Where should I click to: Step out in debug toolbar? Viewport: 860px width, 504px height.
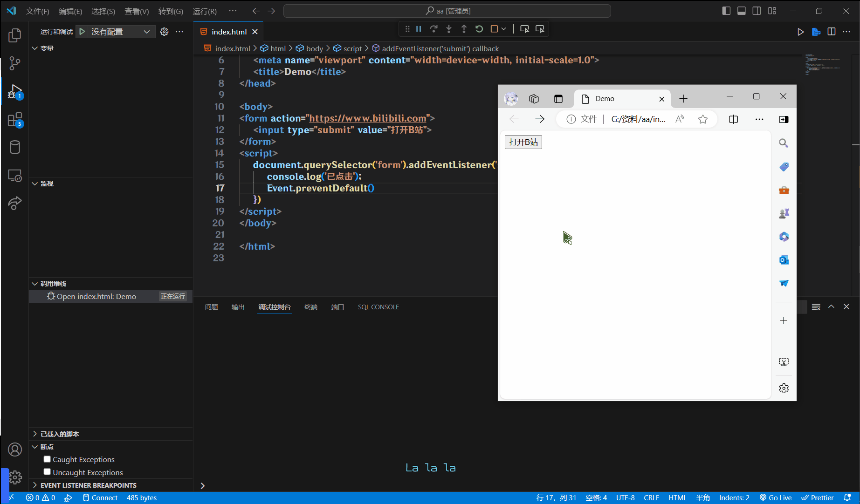(464, 29)
